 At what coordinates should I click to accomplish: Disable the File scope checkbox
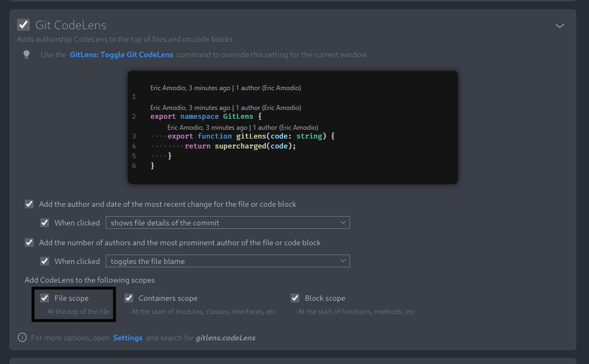coord(45,298)
